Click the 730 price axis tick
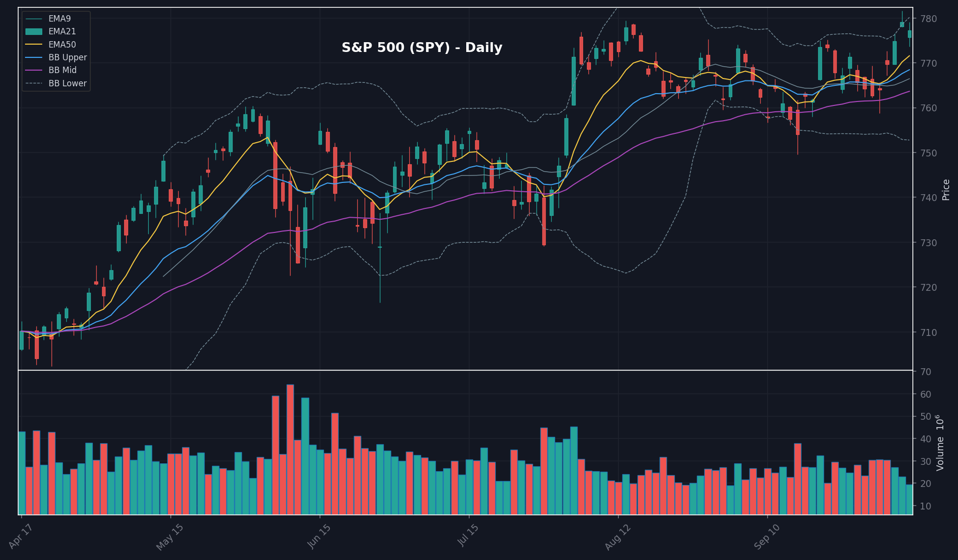 (x=929, y=243)
